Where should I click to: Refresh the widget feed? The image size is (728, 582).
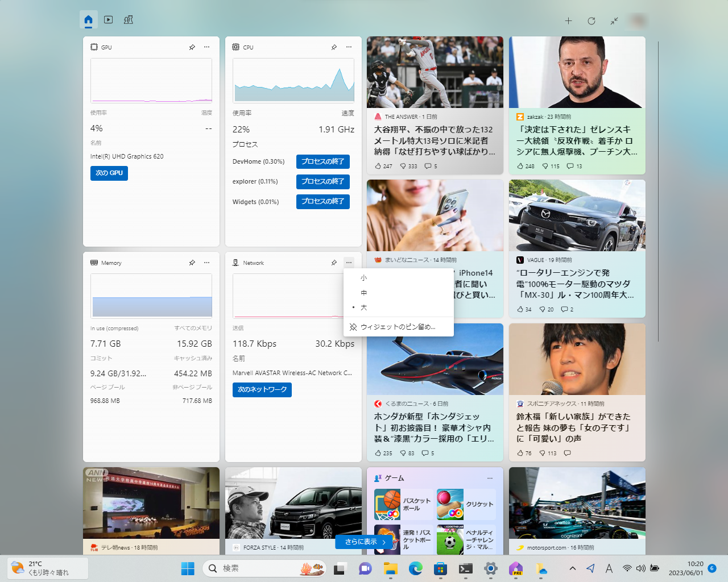tap(591, 20)
